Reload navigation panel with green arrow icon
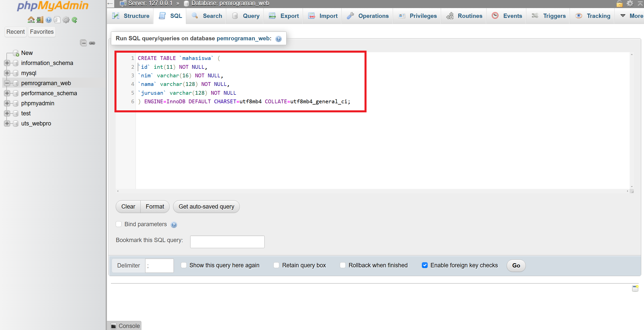Screen dimensions: 644x330 click(74, 20)
